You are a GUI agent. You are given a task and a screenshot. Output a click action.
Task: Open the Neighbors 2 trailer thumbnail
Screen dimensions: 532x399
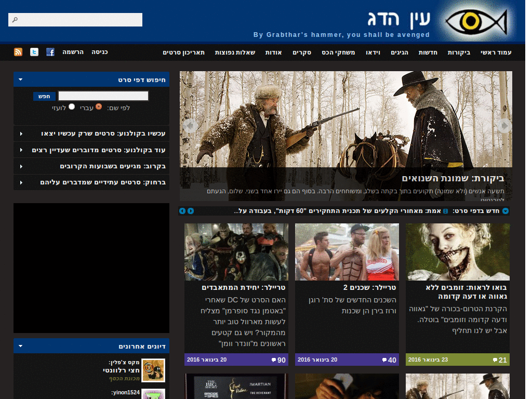[x=347, y=252]
